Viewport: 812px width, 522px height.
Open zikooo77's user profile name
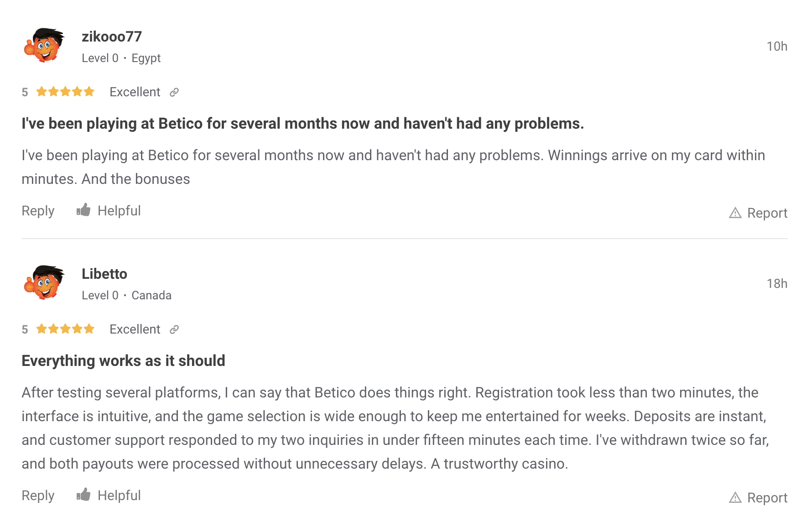[112, 37]
